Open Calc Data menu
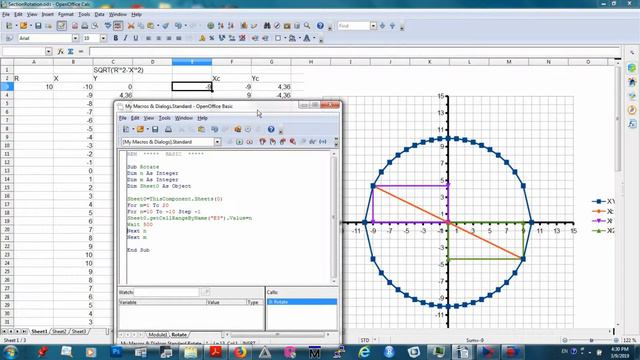Image resolution: width=640 pixels, height=360 pixels. click(x=99, y=14)
